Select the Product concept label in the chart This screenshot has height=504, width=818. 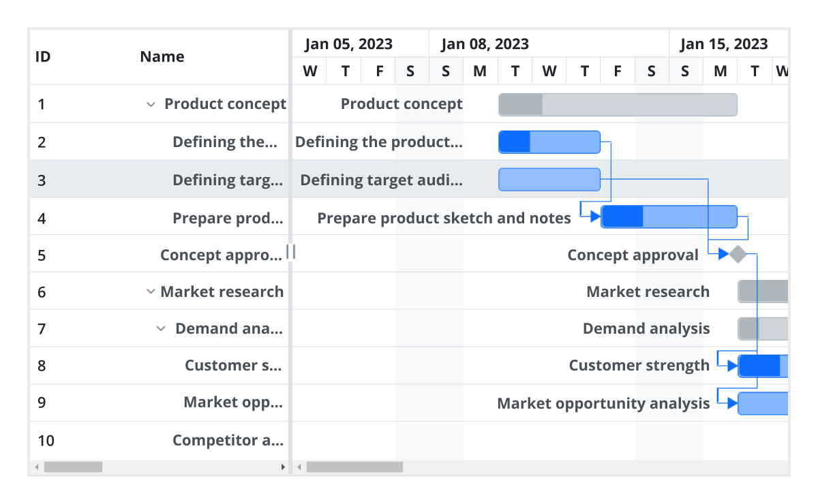coord(402,104)
